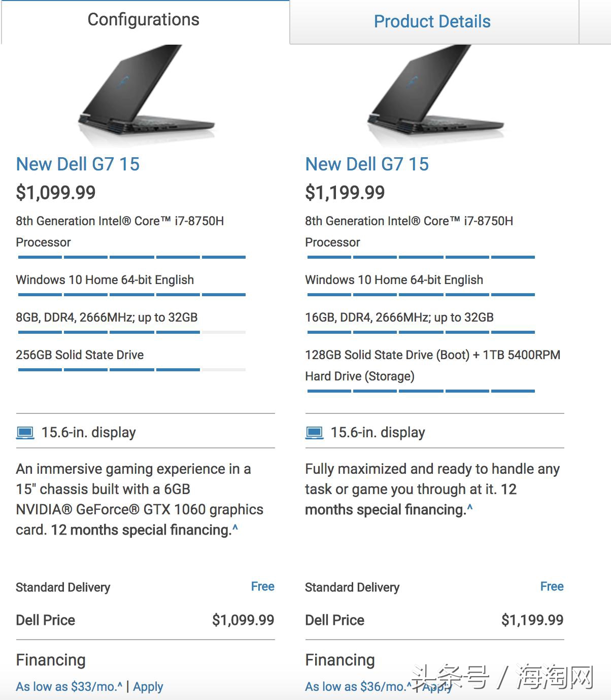611x700 pixels.
Task: Open the New Dell G7 15 link priced $1,099.99
Action: (78, 164)
